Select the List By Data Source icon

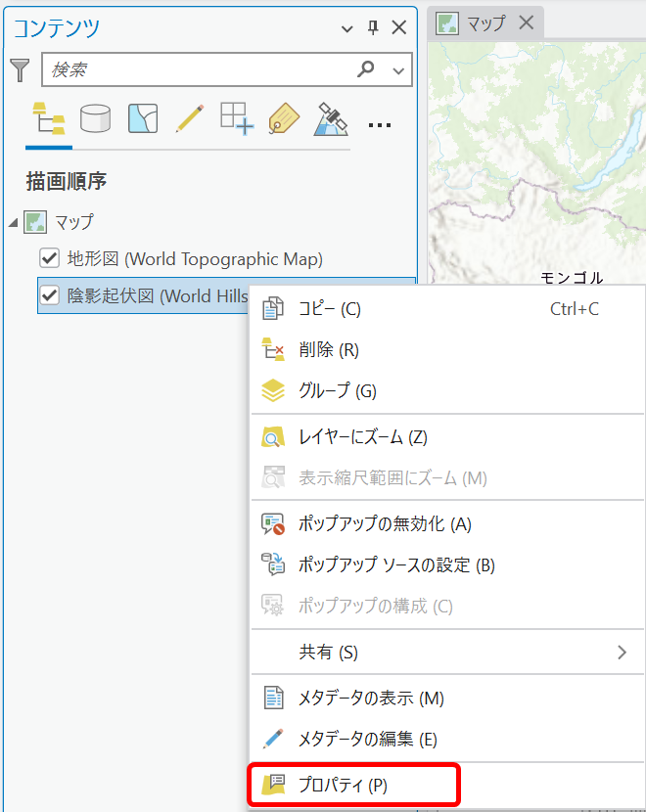95,119
